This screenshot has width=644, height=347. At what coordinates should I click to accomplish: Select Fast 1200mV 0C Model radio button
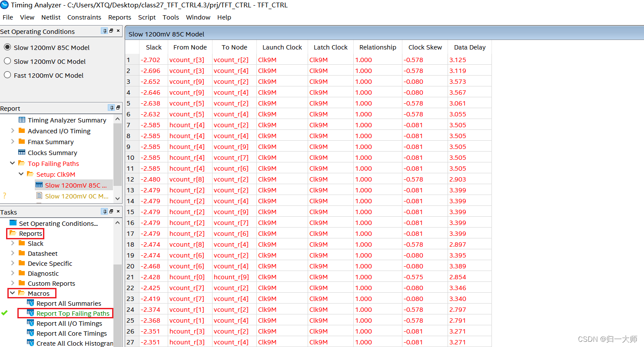[7, 75]
